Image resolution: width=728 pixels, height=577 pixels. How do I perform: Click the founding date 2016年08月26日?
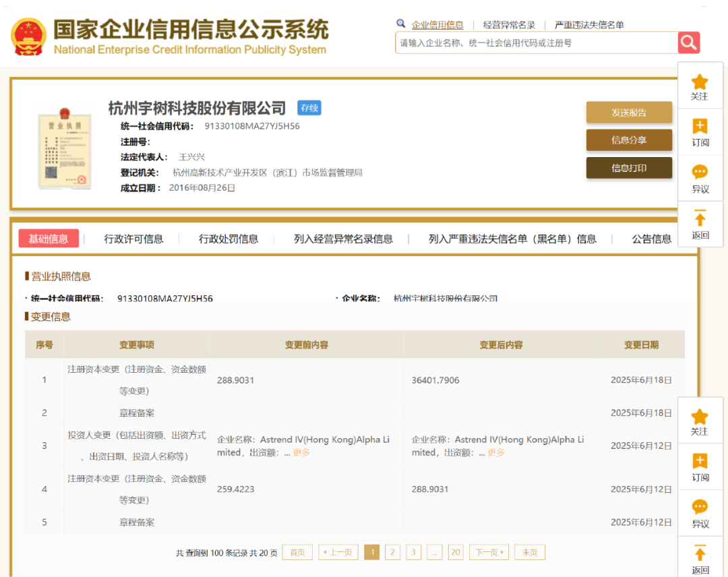(x=202, y=188)
